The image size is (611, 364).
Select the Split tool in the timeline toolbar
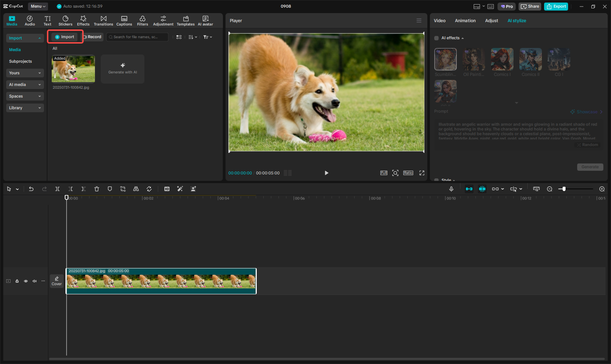(x=57, y=189)
